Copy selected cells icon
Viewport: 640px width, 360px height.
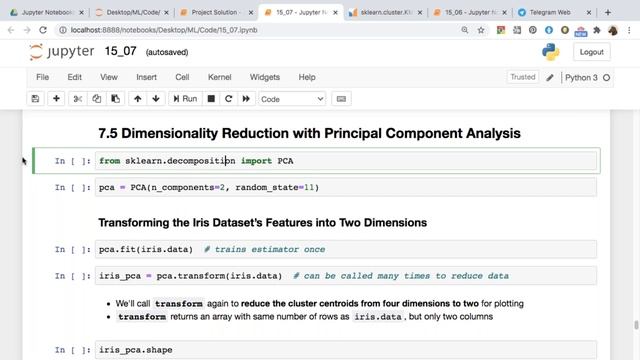96,99
